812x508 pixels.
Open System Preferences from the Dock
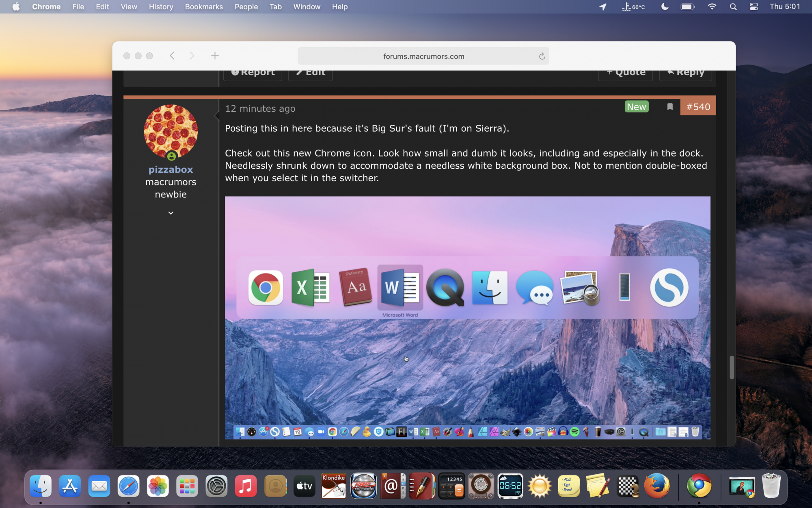(216, 486)
